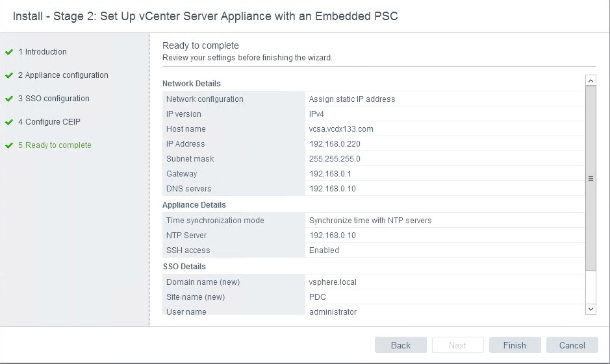Click the scroll down arrow in settings list

point(591,309)
